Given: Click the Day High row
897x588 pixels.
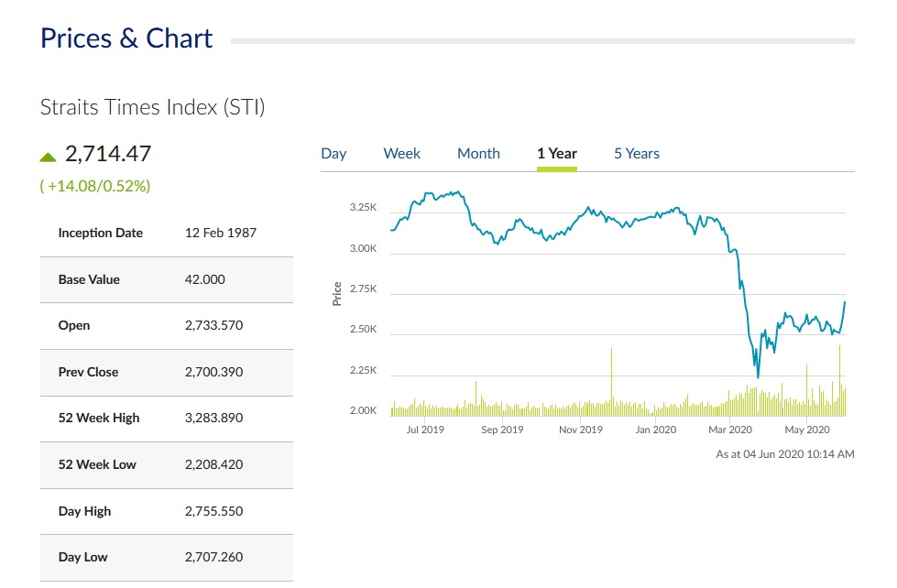Looking at the screenshot, I should tap(166, 511).
